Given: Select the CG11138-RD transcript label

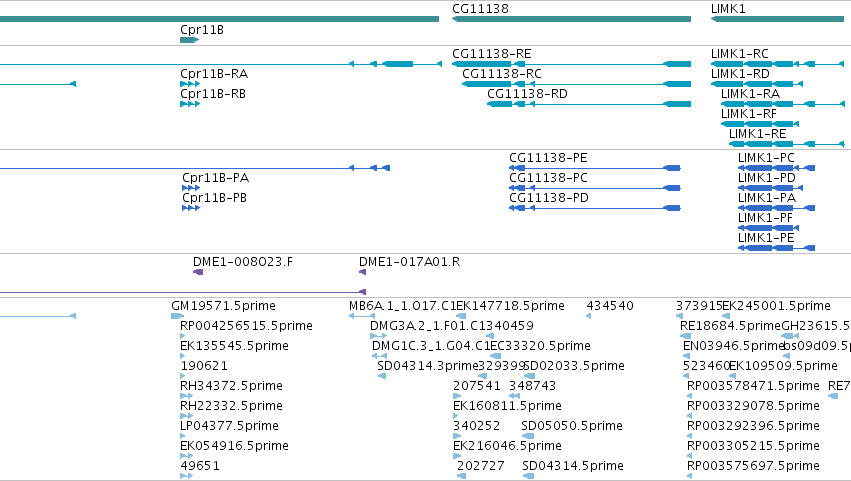Looking at the screenshot, I should coord(527,94).
